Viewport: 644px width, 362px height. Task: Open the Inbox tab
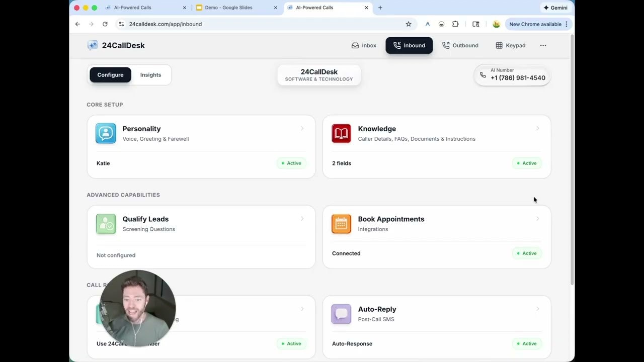pyautogui.click(x=364, y=45)
